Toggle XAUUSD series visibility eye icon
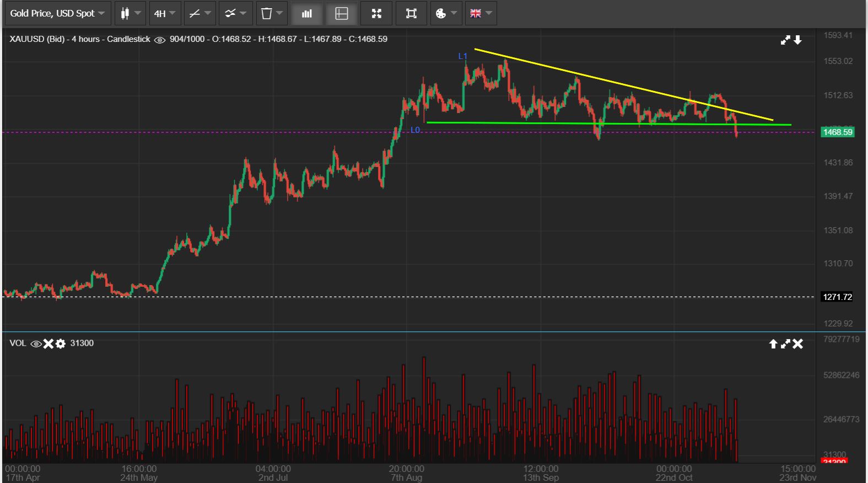Viewport: 868px width, 483px height. click(160, 40)
